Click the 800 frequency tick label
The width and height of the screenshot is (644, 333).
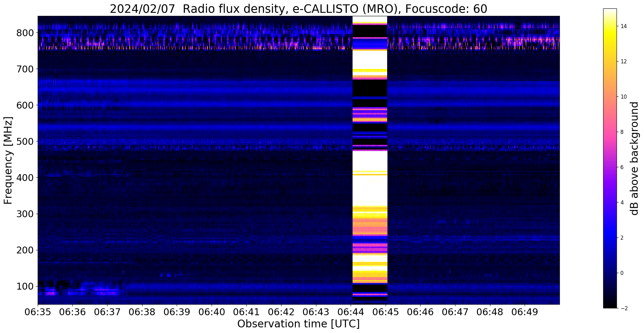[25, 33]
